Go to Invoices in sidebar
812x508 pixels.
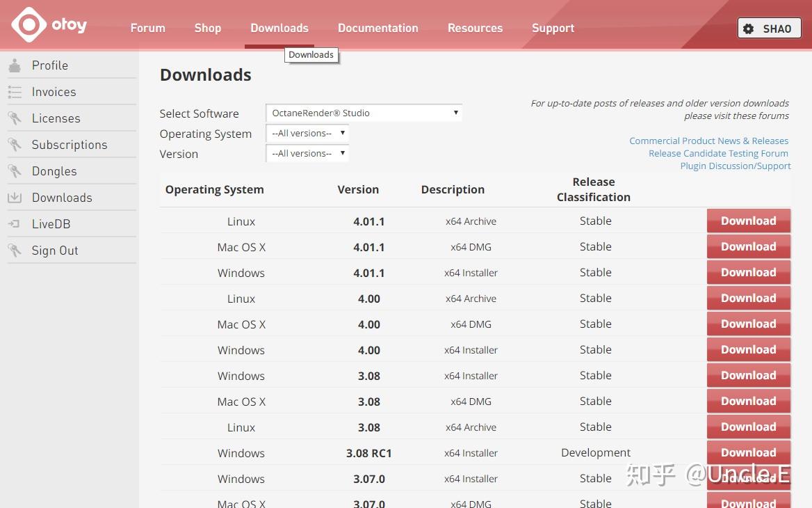54,92
